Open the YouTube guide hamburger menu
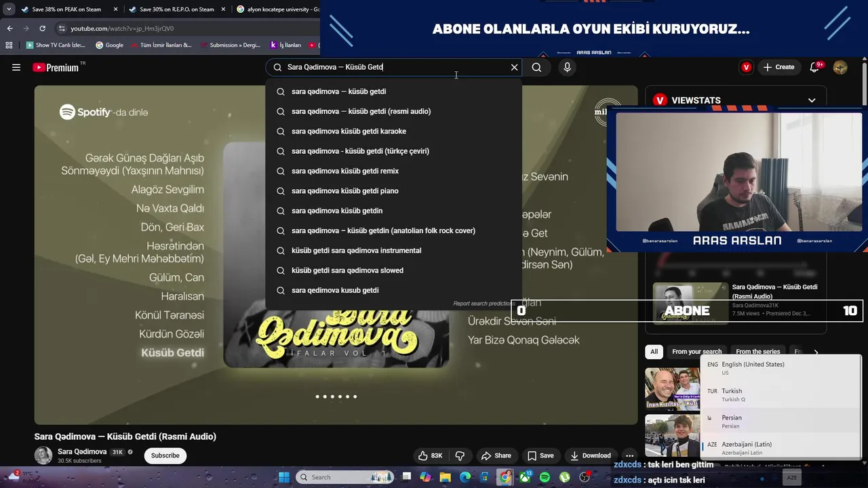 [x=16, y=67]
